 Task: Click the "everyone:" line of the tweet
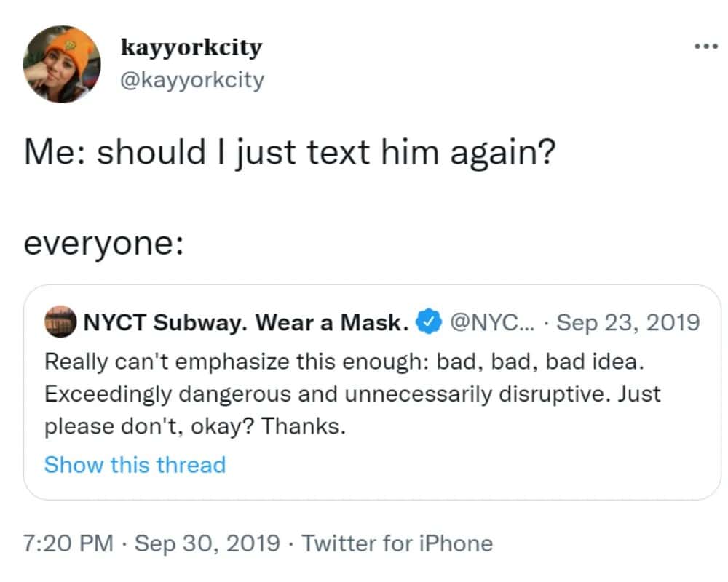(x=102, y=243)
